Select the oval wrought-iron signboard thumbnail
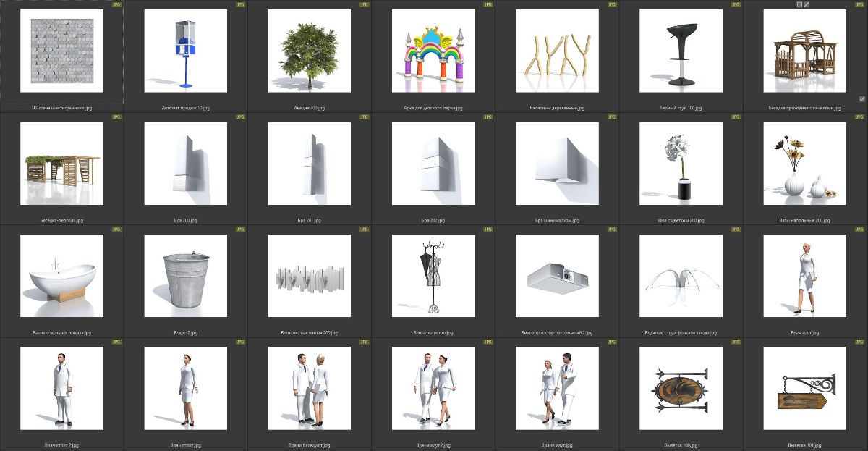The width and height of the screenshot is (868, 451). 681,388
